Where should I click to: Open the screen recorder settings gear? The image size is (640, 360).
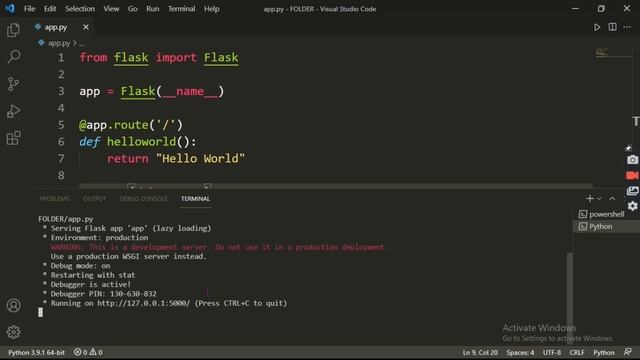coord(632,206)
